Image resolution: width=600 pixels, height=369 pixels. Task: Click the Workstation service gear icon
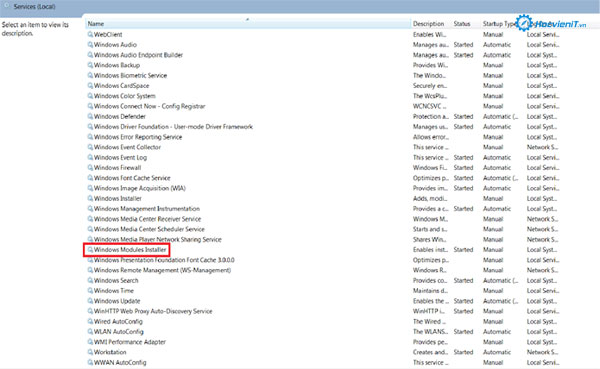(x=90, y=352)
